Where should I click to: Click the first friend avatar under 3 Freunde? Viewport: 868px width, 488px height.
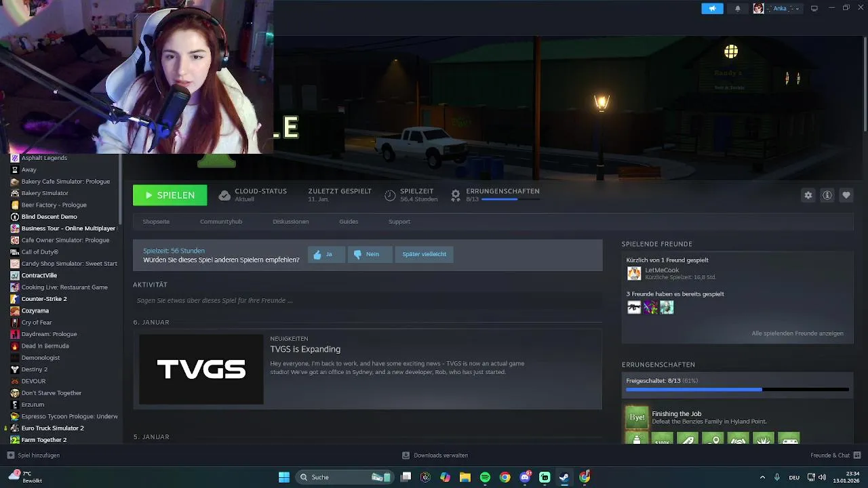pyautogui.click(x=634, y=308)
